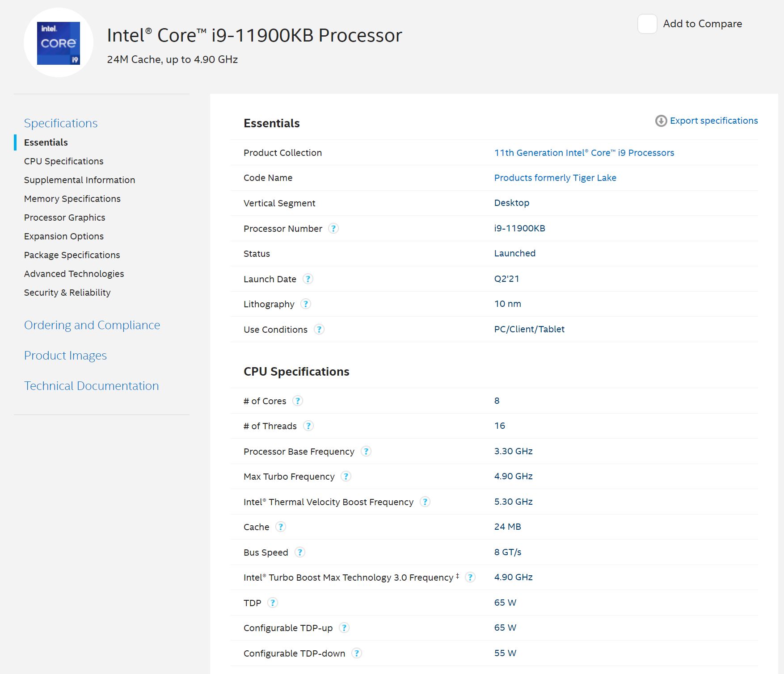
Task: Open help icon next to Lithography
Action: pos(306,304)
